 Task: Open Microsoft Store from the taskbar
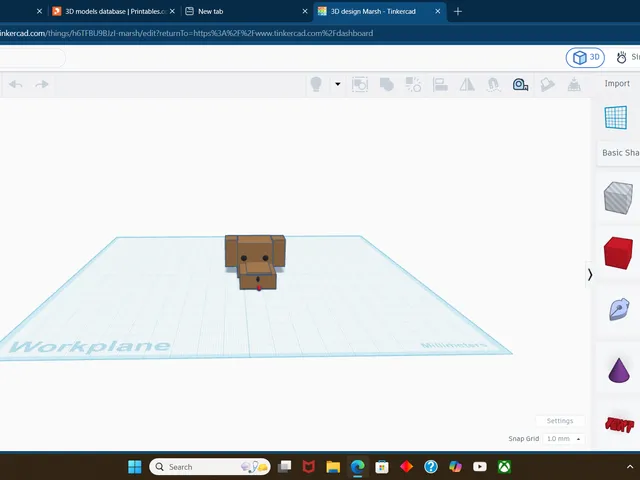point(382,467)
